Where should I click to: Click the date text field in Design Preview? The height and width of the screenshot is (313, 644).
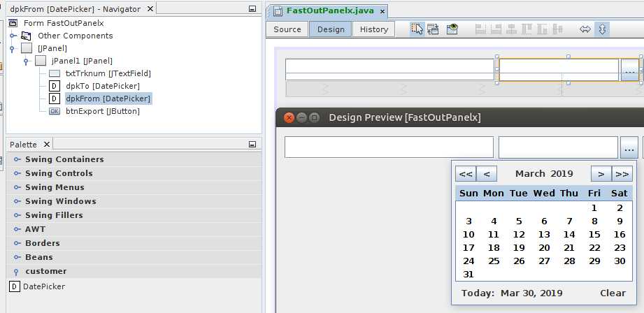(x=558, y=147)
